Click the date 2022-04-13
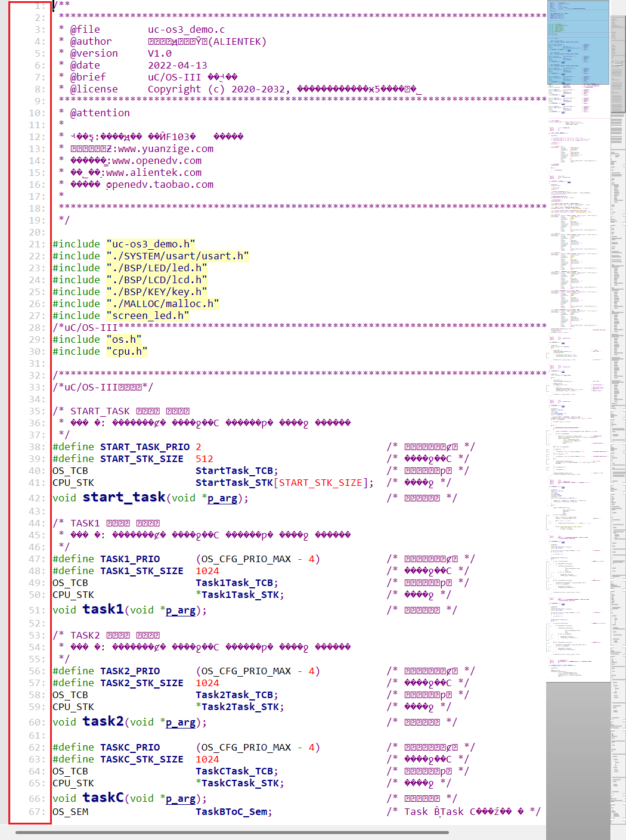The width and height of the screenshot is (626, 840). coord(178,65)
